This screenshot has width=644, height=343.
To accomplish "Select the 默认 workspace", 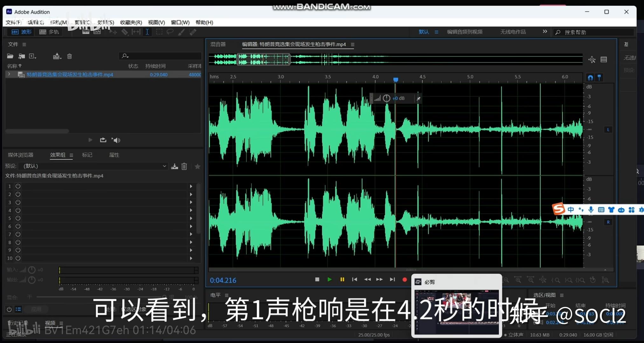I will pos(424,32).
